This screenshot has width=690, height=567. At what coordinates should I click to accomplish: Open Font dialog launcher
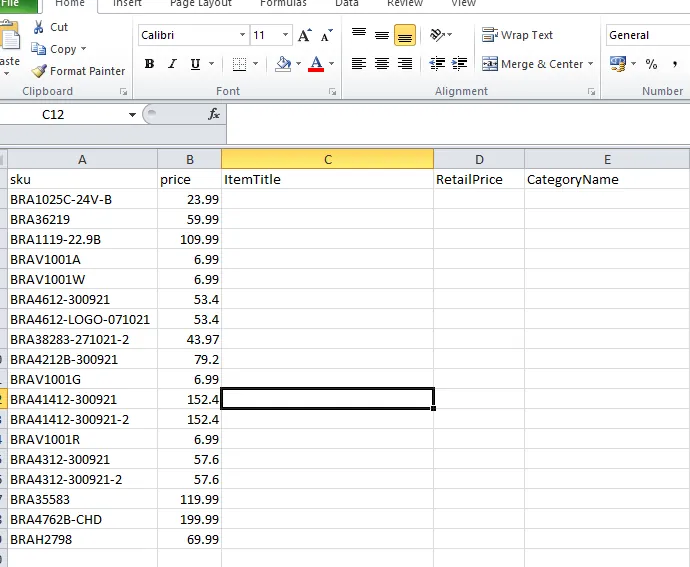[333, 92]
